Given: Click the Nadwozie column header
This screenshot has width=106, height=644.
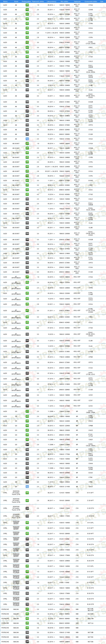Looking at the screenshot, I should coord(77,1).
